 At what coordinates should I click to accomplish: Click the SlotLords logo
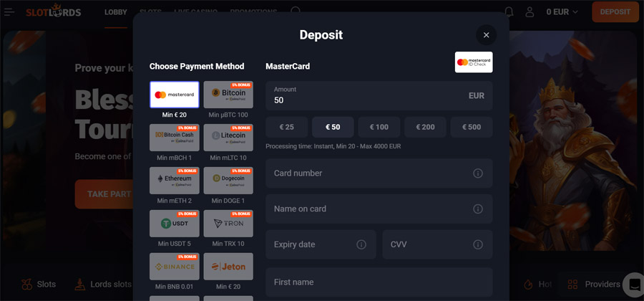pos(54,11)
